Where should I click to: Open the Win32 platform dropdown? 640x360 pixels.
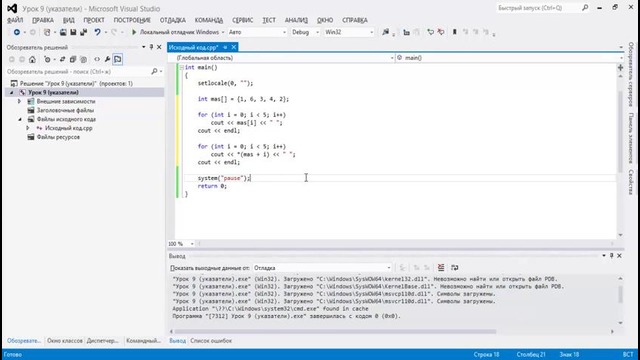coord(349,32)
